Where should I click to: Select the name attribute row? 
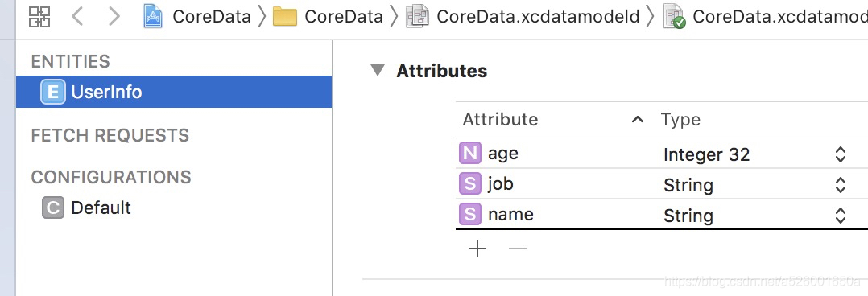(662, 214)
